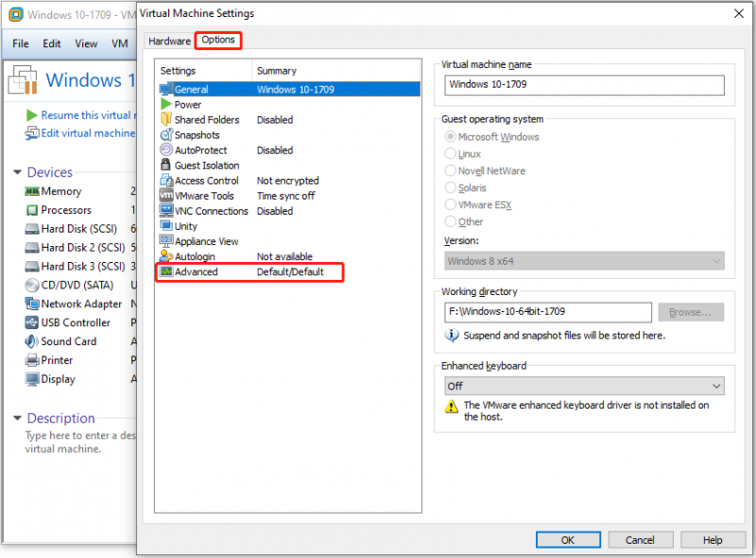Select the VMware Tools row label
The height and width of the screenshot is (558, 756).
(204, 196)
